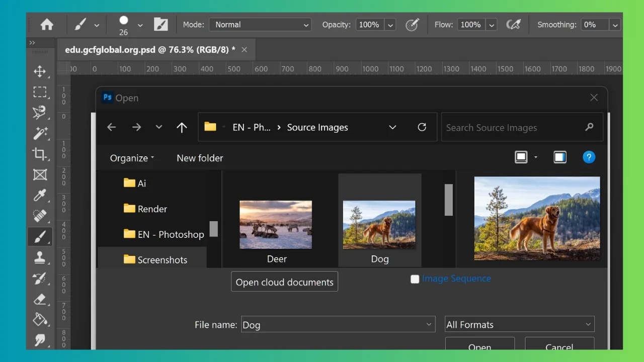Select the Move tool
Viewport: 644px width, 362px height.
coord(40,71)
